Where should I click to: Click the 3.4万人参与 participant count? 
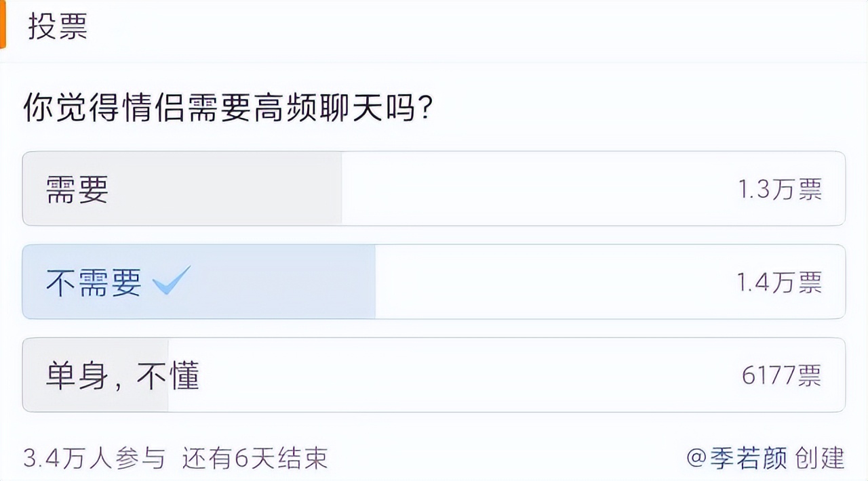94,458
